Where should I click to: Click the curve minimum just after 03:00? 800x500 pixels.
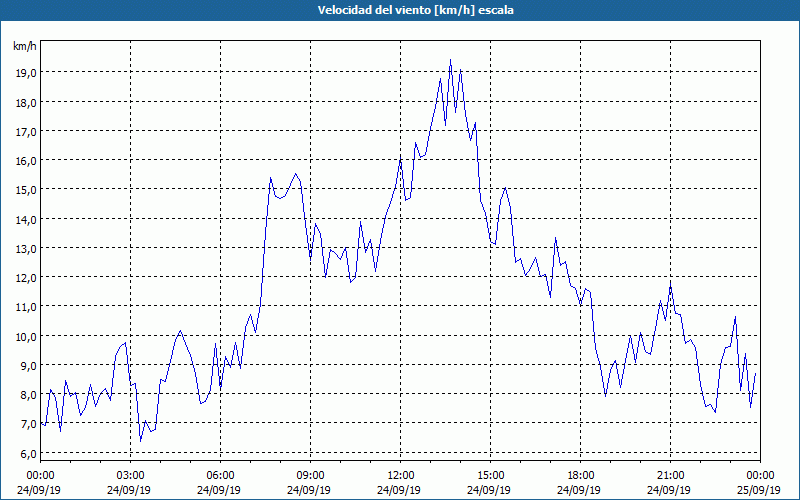tap(140, 440)
